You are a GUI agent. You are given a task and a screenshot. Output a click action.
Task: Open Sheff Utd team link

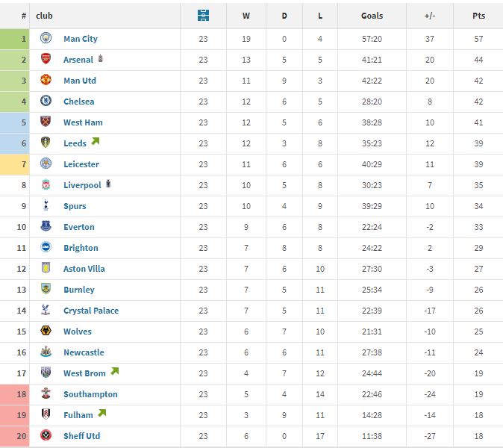pos(82,436)
